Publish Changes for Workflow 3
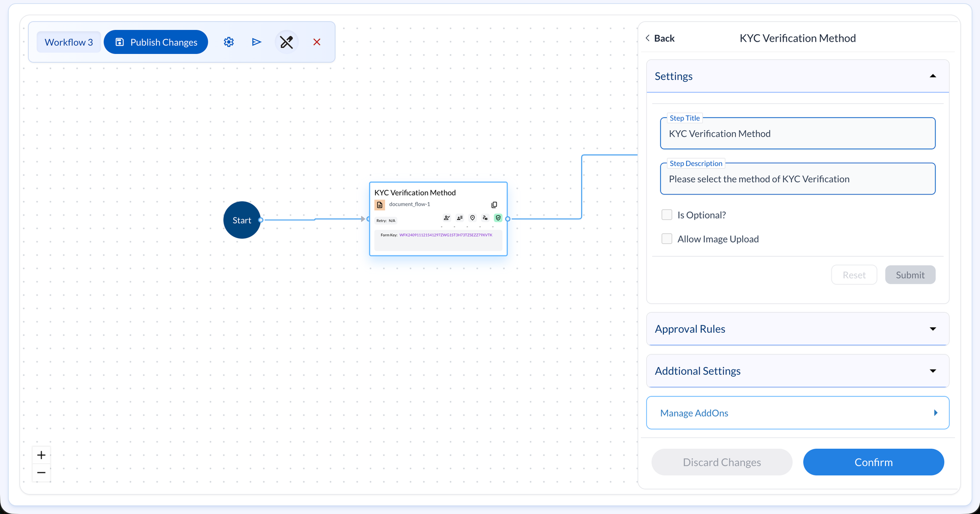Image resolution: width=980 pixels, height=514 pixels. (x=156, y=42)
